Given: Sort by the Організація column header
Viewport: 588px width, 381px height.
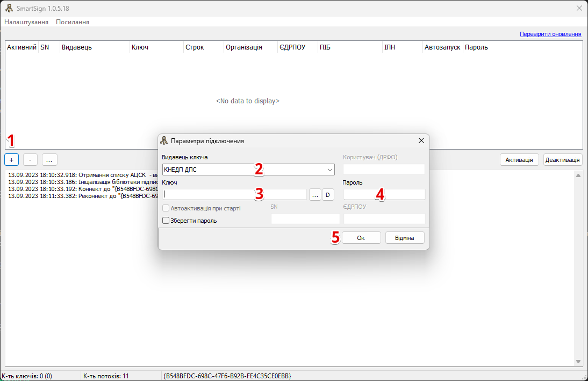Looking at the screenshot, I should pos(244,47).
